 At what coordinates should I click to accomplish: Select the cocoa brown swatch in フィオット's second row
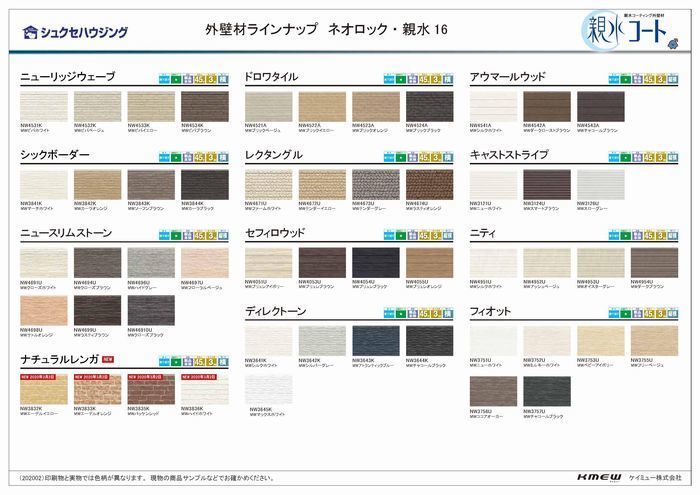493,391
